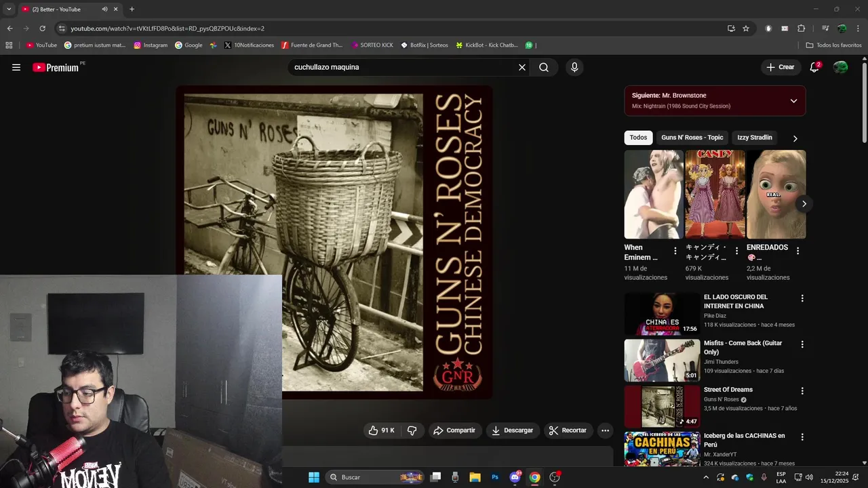Open the Instagram bookmark
Screen dimensions: 868x488
click(x=151, y=45)
